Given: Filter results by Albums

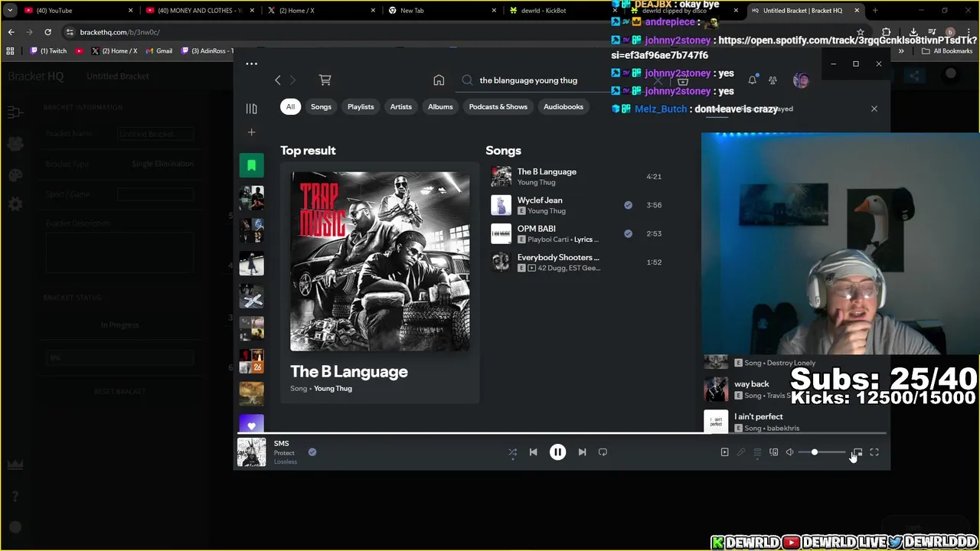Looking at the screenshot, I should point(440,107).
